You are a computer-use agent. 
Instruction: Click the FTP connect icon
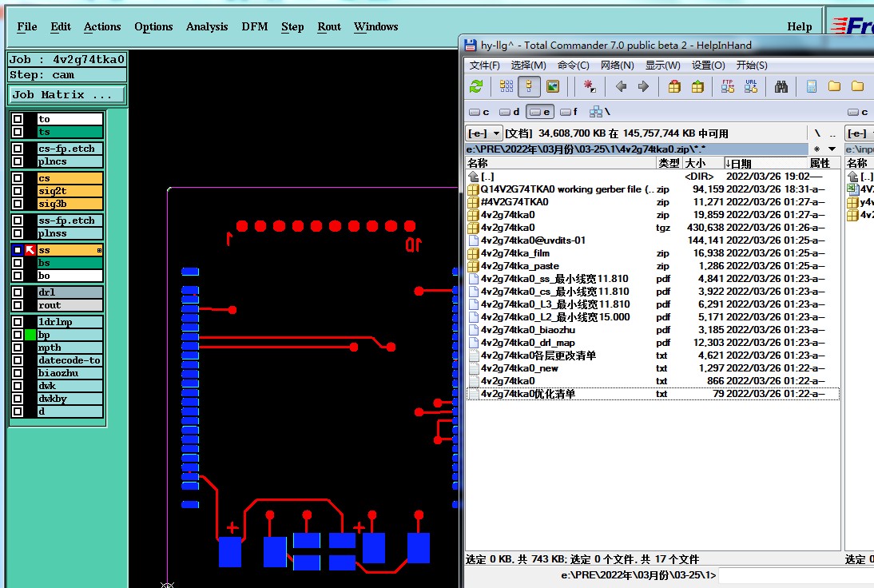click(727, 86)
